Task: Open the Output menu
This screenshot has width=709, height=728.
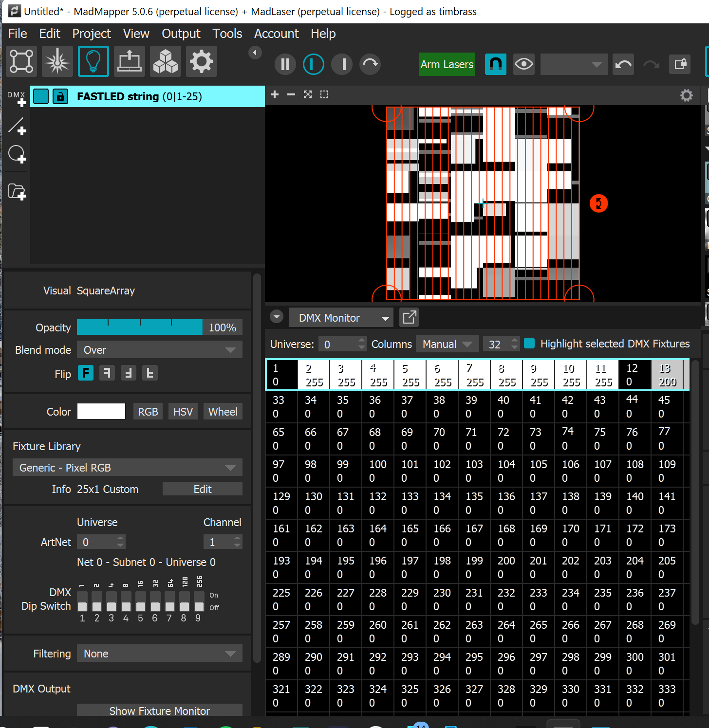Action: (181, 34)
